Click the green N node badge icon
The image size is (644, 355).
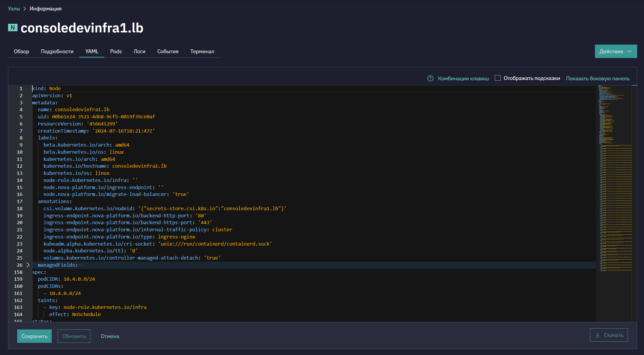[x=13, y=28]
